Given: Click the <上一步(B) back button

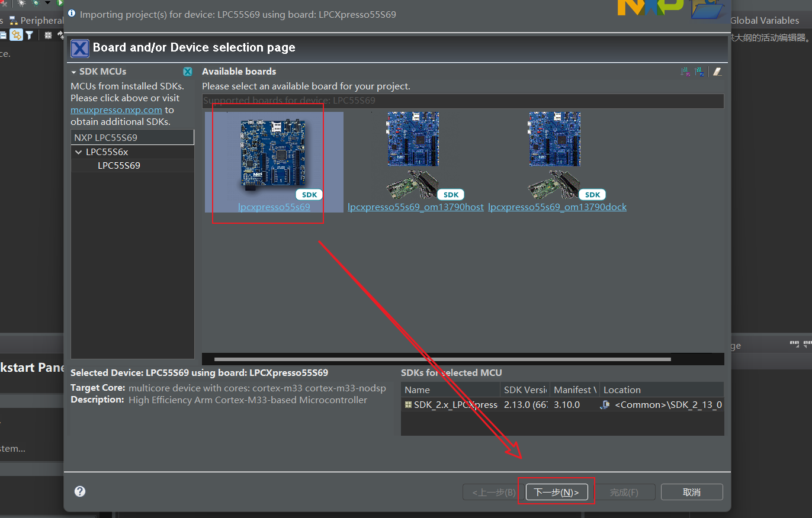Looking at the screenshot, I should pyautogui.click(x=494, y=492).
